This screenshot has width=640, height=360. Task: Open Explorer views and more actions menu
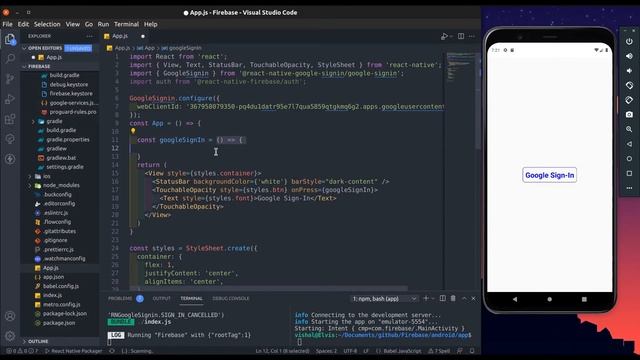(89, 36)
